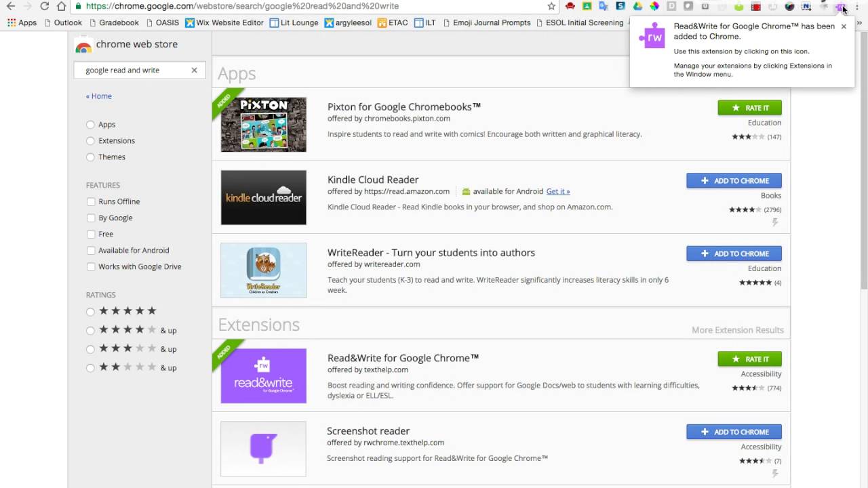The image size is (868, 488).
Task: Open the Gradebook bookmark
Action: click(x=113, y=22)
